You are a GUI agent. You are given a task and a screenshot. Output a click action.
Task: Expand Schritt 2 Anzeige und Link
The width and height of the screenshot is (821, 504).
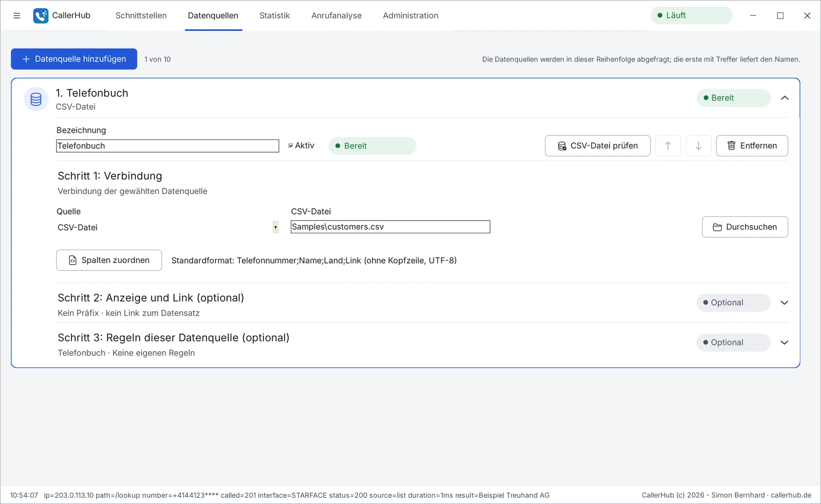[x=784, y=303]
